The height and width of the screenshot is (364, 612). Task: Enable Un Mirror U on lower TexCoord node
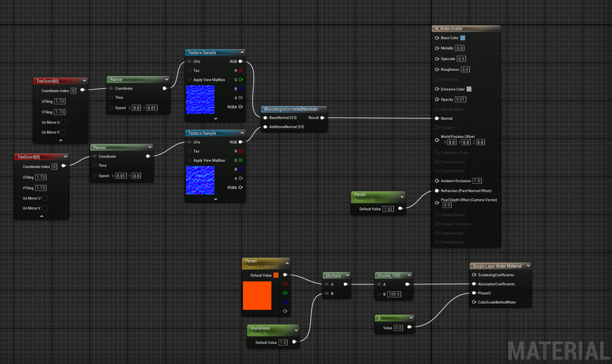(45, 198)
